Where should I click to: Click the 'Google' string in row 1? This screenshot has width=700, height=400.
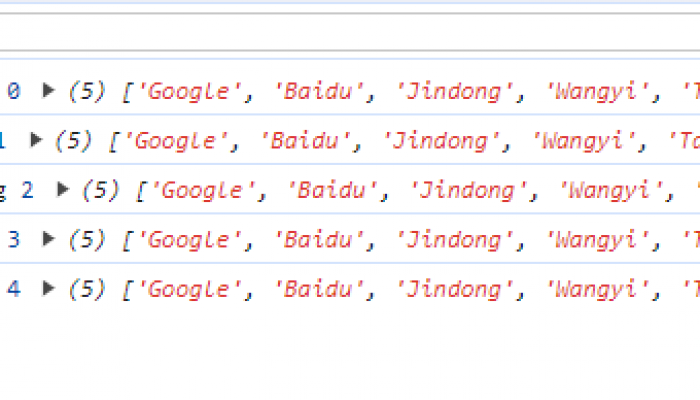coord(176,142)
